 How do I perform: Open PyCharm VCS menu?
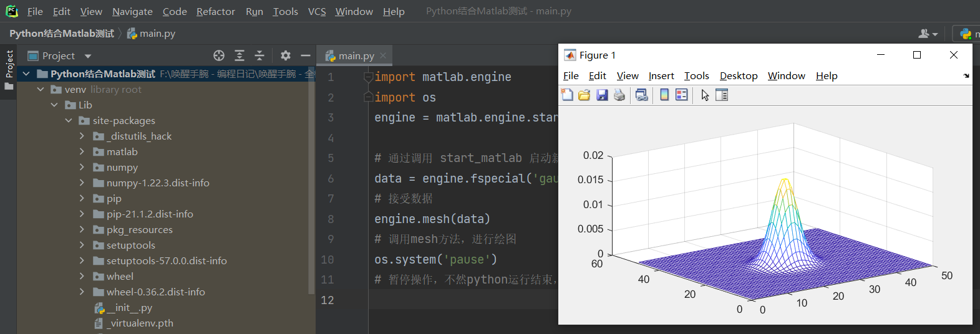pos(317,11)
